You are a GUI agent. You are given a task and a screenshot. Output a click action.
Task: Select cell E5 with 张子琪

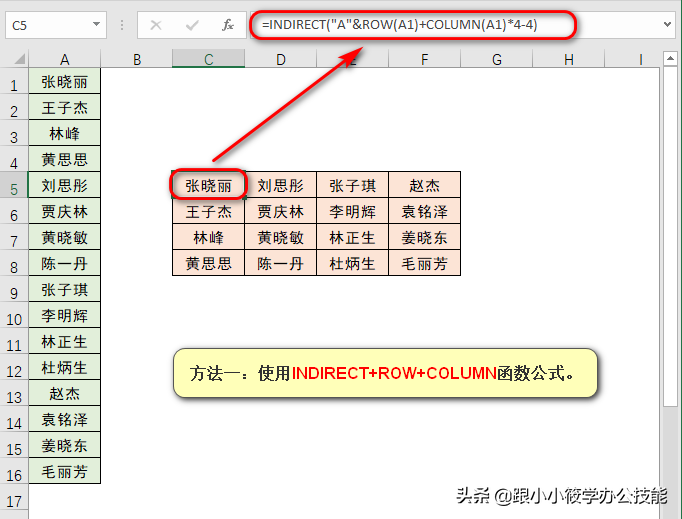(352, 185)
